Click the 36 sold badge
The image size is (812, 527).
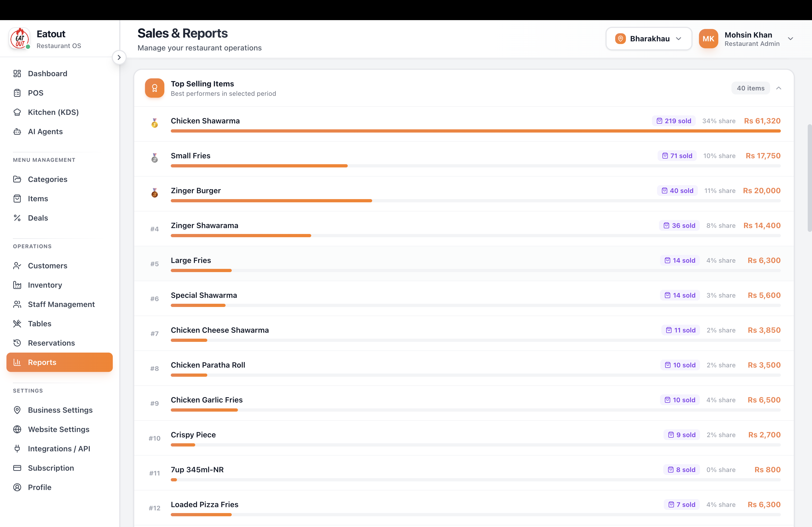[679, 225]
